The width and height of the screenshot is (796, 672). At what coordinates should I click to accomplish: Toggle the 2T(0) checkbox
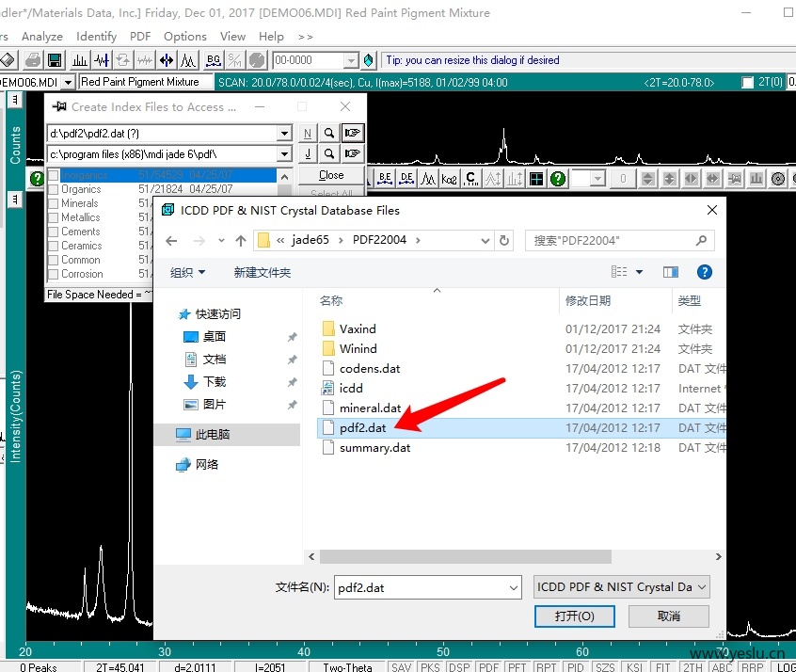click(747, 82)
